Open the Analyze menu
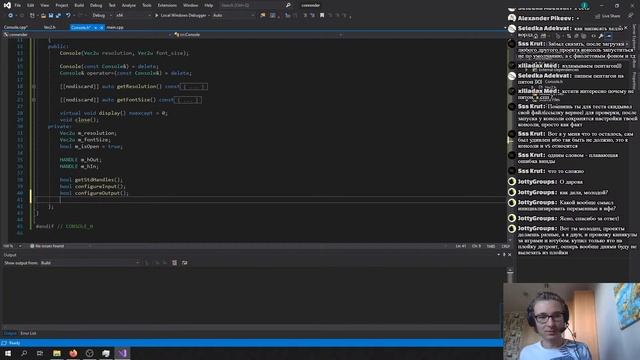The width and height of the screenshot is (640, 360). (129, 5)
